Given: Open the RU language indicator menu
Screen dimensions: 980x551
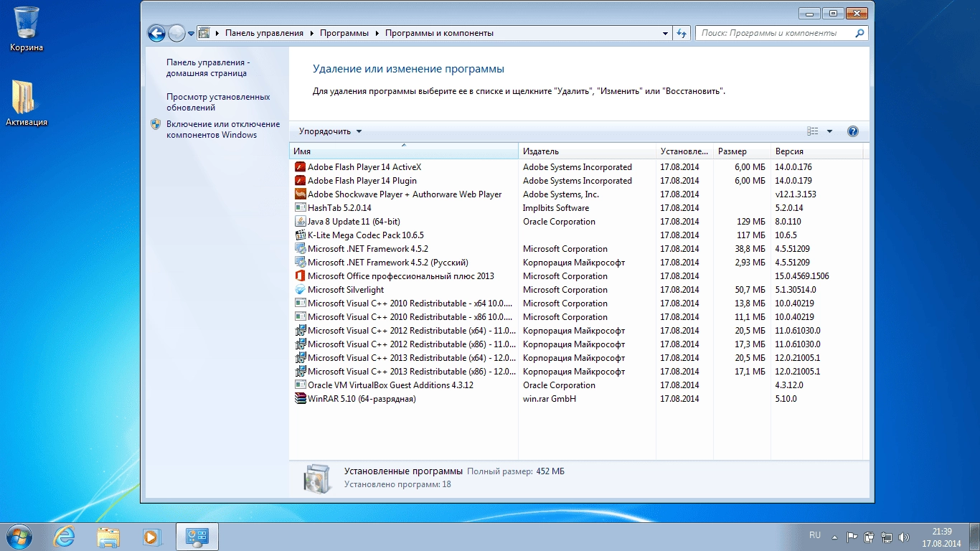Looking at the screenshot, I should point(815,535).
